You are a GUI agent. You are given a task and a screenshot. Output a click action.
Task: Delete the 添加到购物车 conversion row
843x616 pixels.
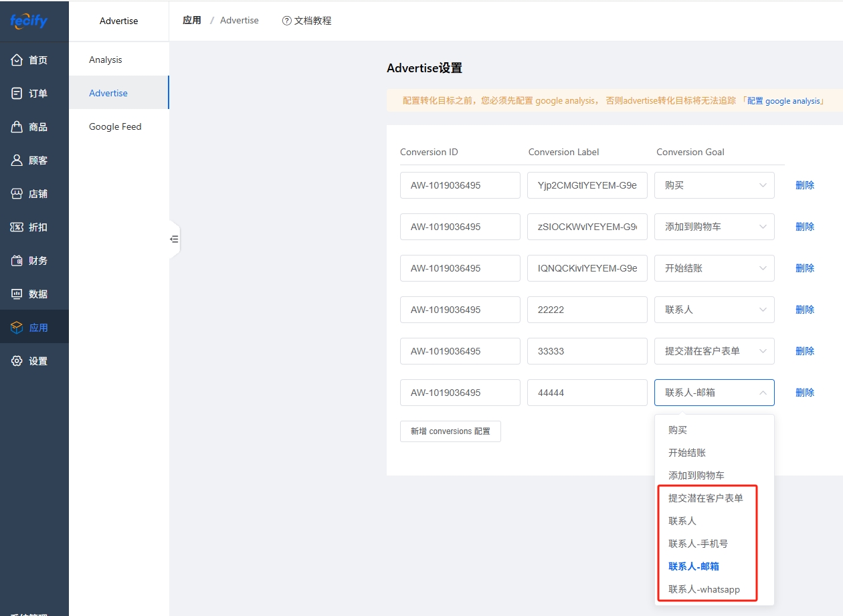point(804,227)
